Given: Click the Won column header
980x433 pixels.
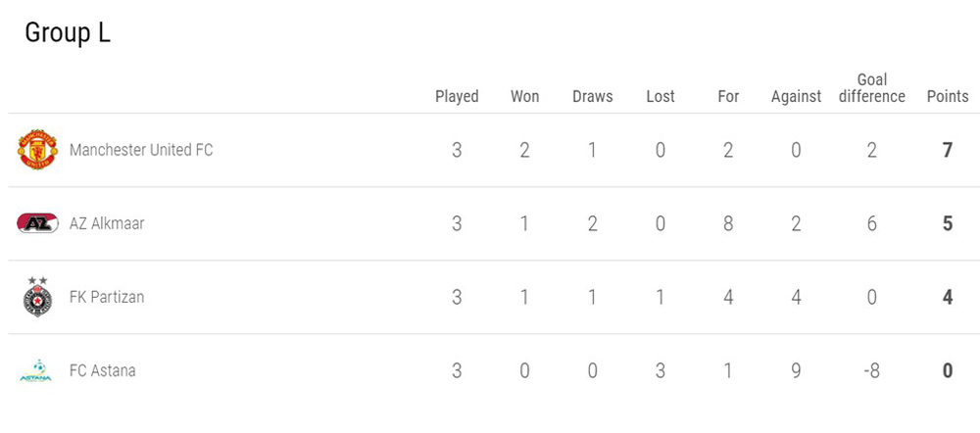Looking at the screenshot, I should [x=524, y=96].
